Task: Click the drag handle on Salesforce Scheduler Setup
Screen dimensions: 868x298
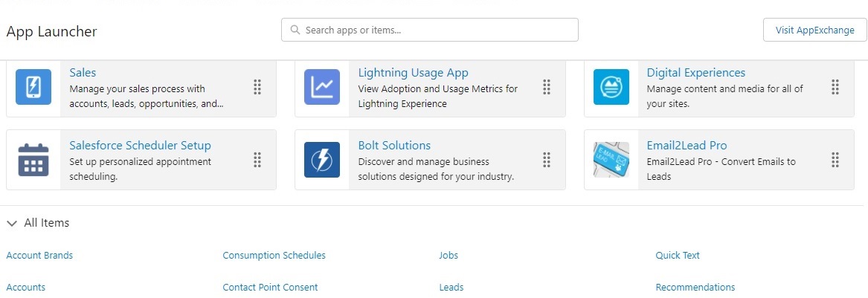Action: tap(257, 160)
